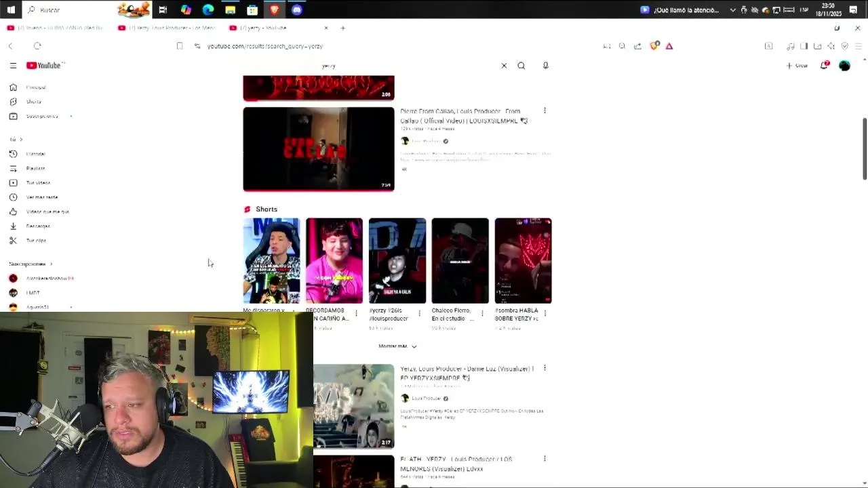868x488 pixels.
Task: Open Louis Producer channel under Dame Luz
Action: tap(426, 399)
